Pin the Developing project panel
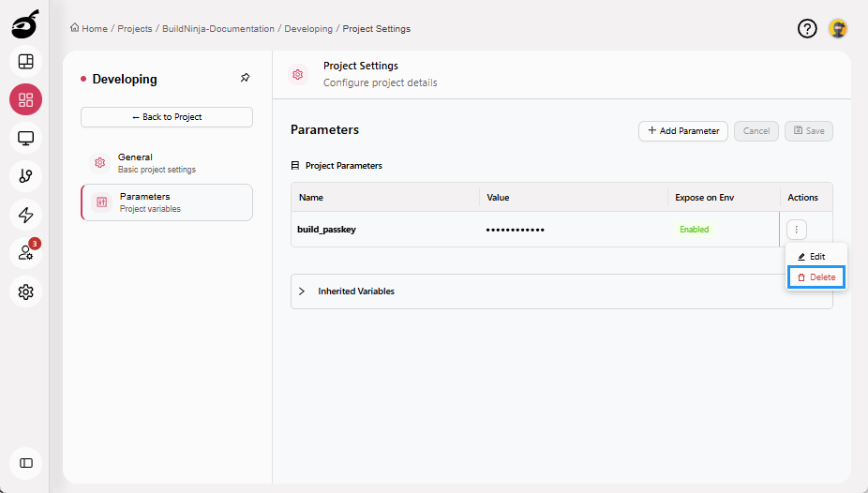This screenshot has width=868, height=493. (x=245, y=79)
